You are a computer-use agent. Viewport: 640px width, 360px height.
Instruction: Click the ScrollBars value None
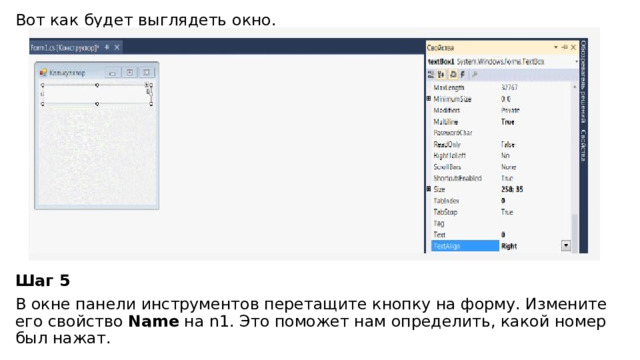(x=509, y=167)
